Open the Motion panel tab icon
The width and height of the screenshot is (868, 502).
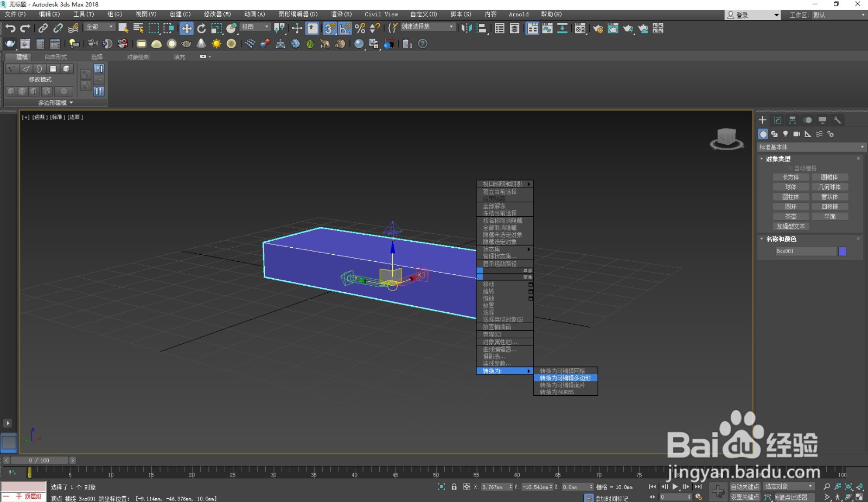tap(808, 120)
